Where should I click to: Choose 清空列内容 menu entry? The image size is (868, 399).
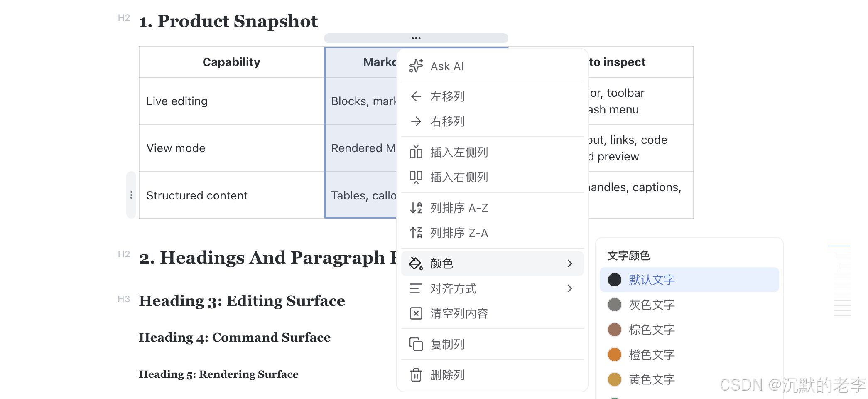[493, 313]
